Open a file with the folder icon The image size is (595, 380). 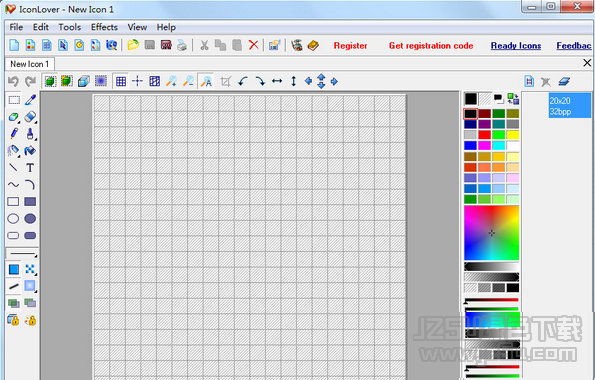point(133,45)
